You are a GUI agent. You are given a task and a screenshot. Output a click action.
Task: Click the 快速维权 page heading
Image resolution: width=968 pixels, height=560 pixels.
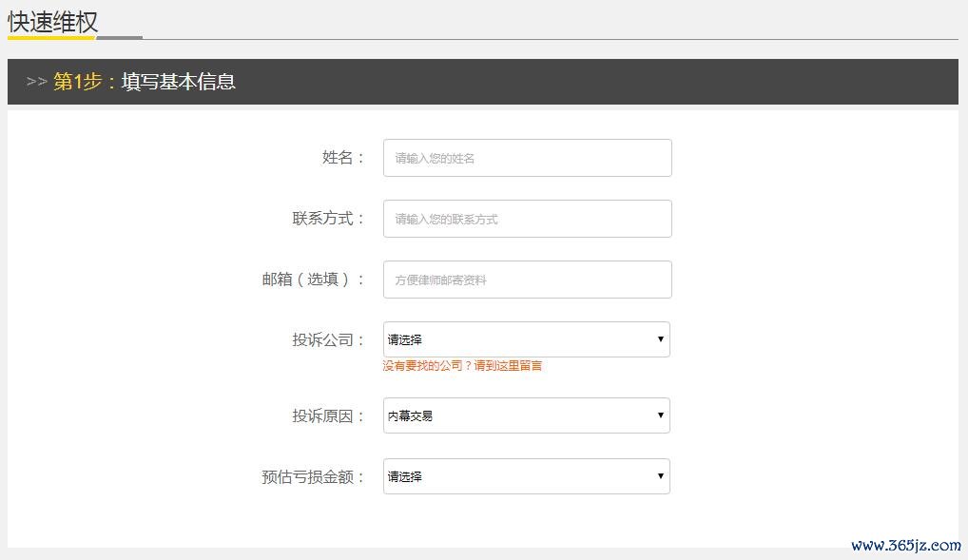click(53, 22)
